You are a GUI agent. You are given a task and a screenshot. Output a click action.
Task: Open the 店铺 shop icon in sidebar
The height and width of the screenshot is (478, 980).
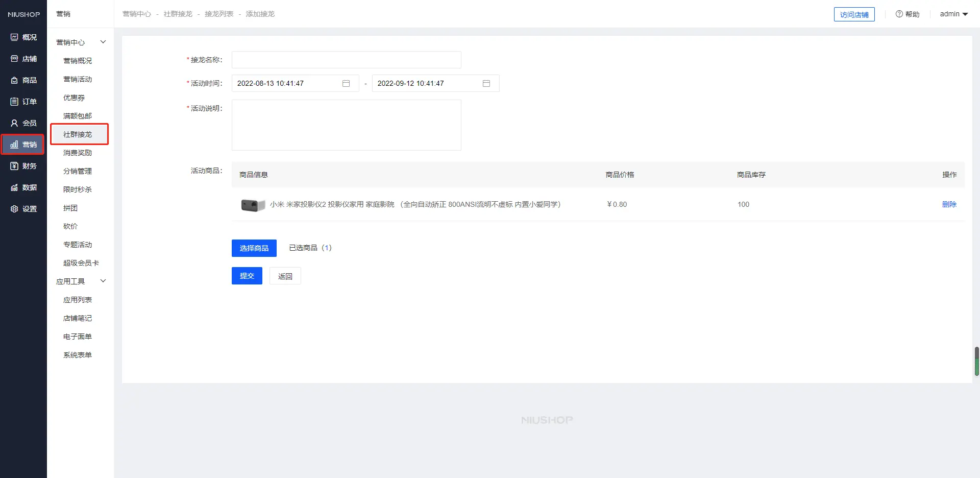point(14,59)
